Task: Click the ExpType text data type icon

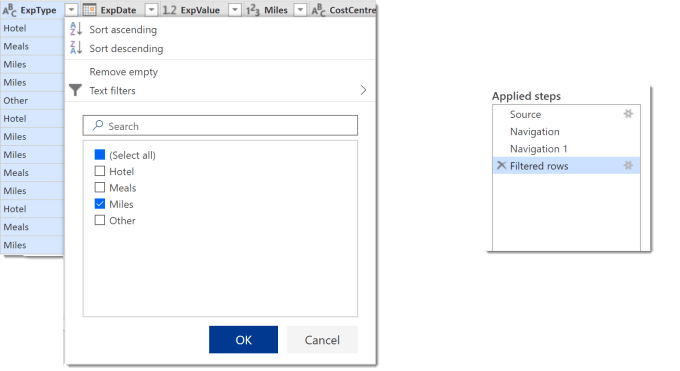Action: pos(10,10)
